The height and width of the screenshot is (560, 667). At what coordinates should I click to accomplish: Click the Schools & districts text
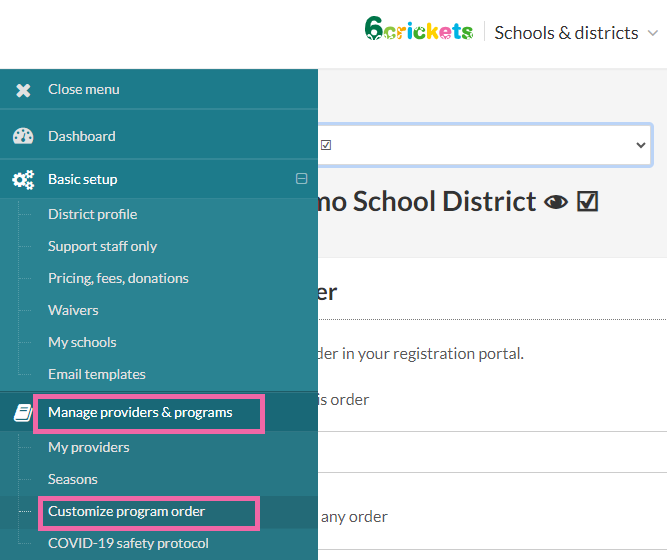[566, 33]
